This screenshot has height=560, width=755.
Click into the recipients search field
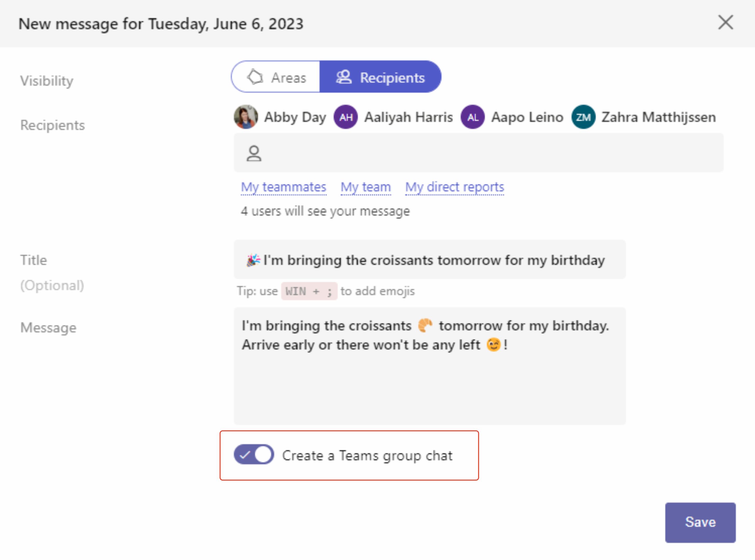(x=478, y=153)
